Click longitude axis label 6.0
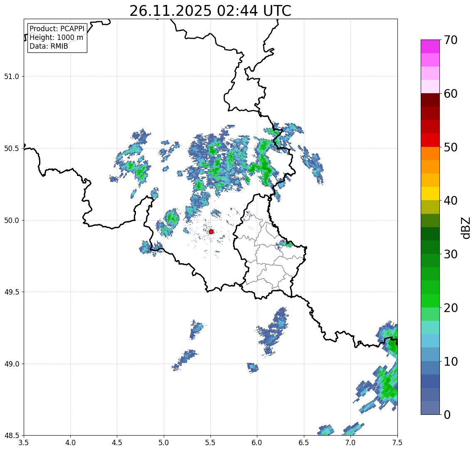The image size is (476, 451). tap(257, 443)
